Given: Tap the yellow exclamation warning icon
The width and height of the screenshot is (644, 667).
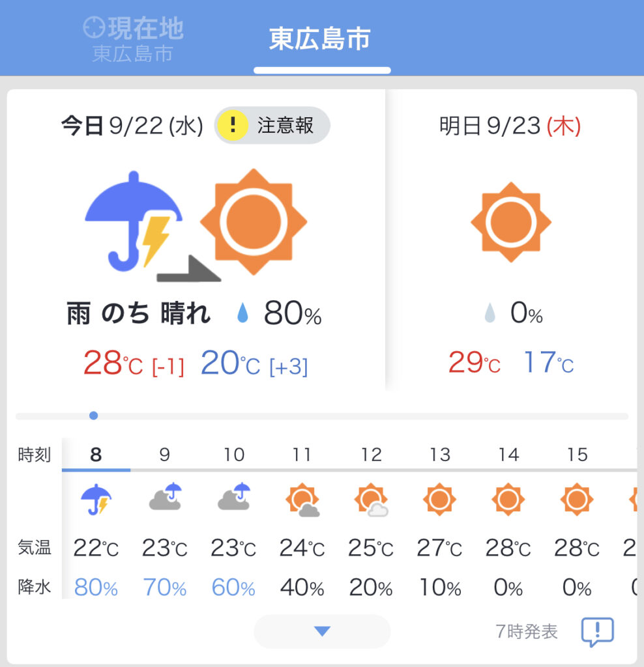Looking at the screenshot, I should click(233, 125).
